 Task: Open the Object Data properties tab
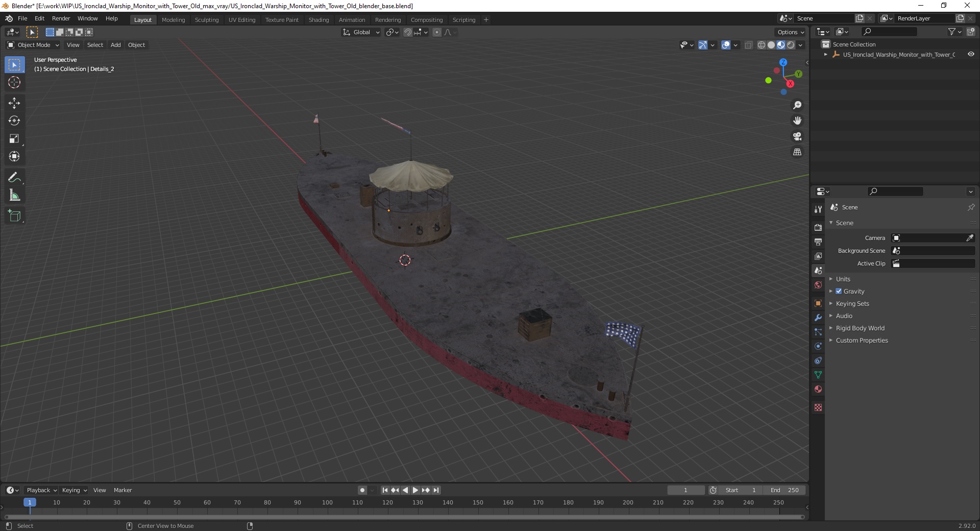click(x=818, y=375)
